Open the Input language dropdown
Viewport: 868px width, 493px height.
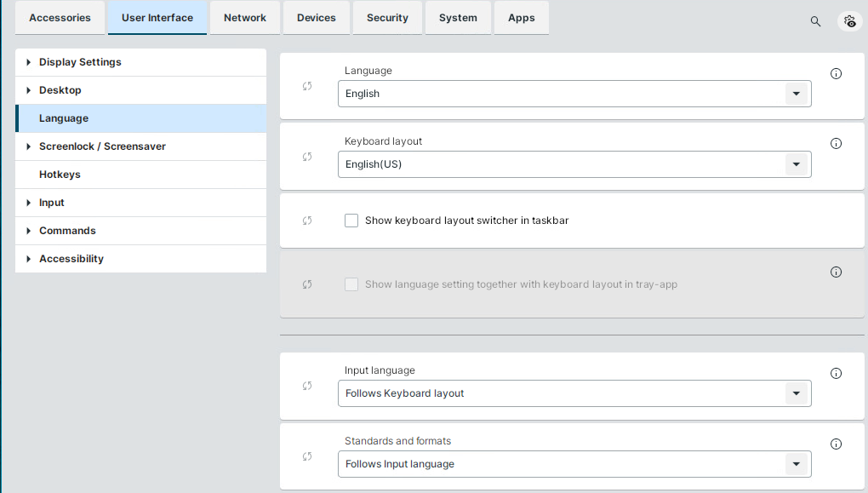574,393
